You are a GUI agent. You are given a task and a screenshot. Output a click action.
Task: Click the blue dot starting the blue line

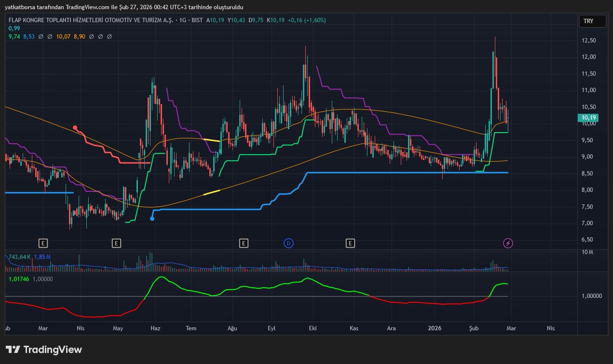click(x=152, y=219)
